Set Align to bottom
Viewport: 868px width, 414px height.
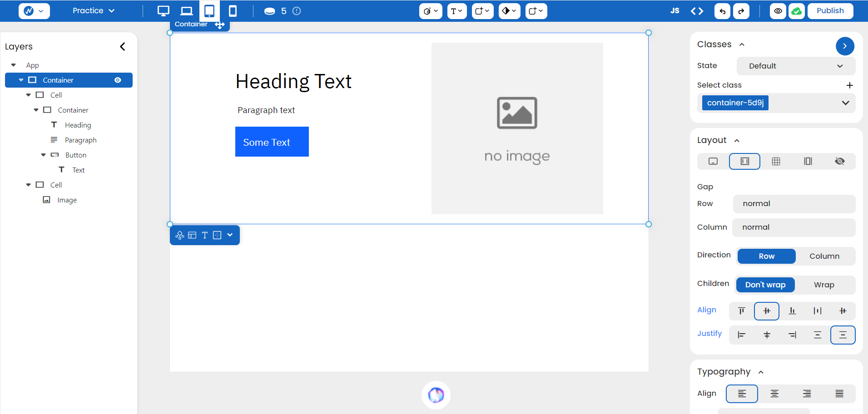[x=792, y=311]
